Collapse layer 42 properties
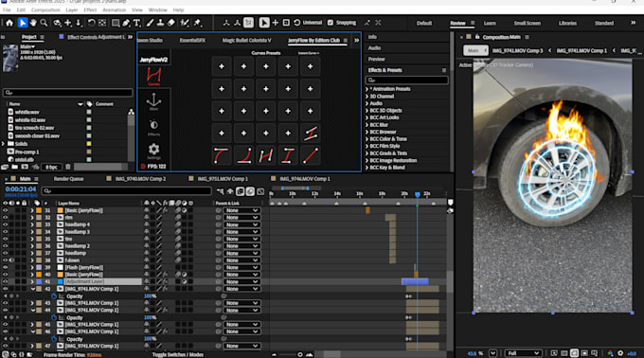 (x=33, y=289)
